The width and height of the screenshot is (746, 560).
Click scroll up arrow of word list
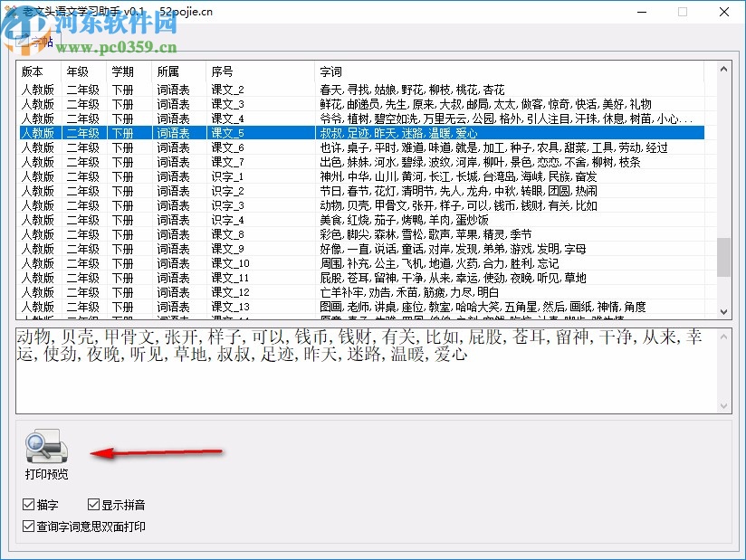pyautogui.click(x=723, y=69)
